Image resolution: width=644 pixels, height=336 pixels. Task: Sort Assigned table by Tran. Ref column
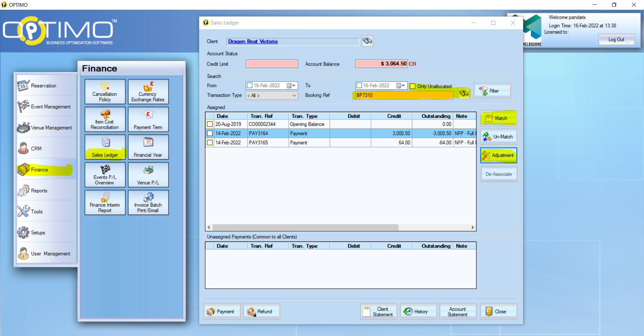point(268,116)
